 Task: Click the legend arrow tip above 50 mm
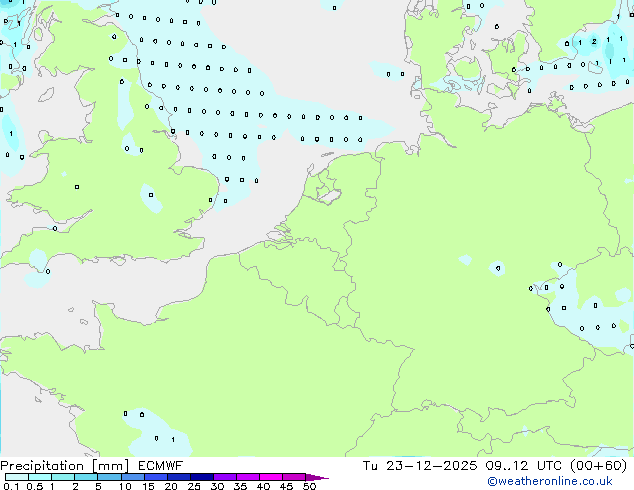(x=317, y=477)
